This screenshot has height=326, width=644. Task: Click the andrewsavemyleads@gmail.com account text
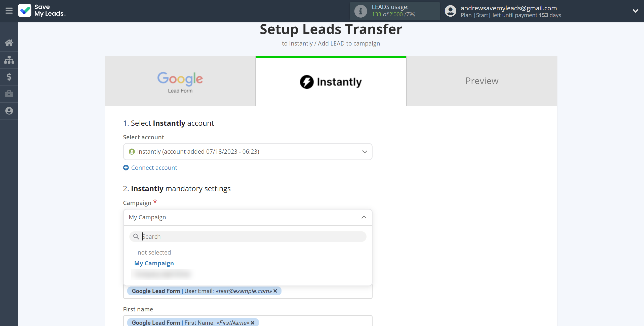click(509, 8)
